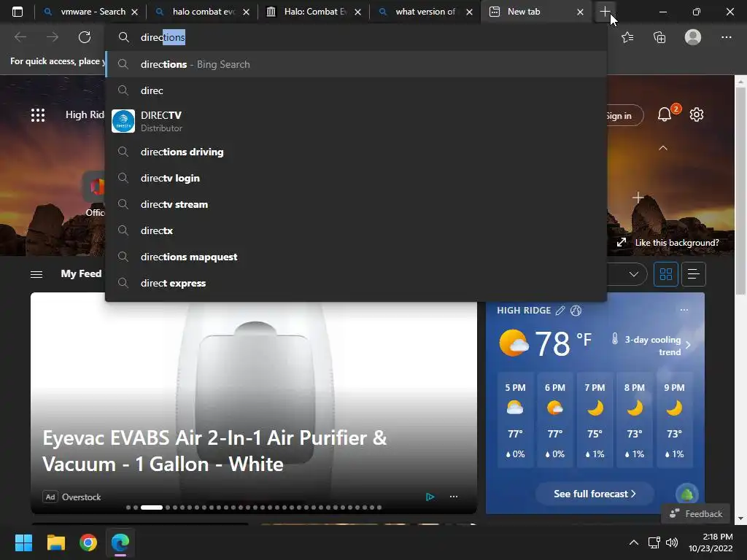The width and height of the screenshot is (747, 560).
Task: Open My Feed hamburger menu
Action: click(36, 274)
